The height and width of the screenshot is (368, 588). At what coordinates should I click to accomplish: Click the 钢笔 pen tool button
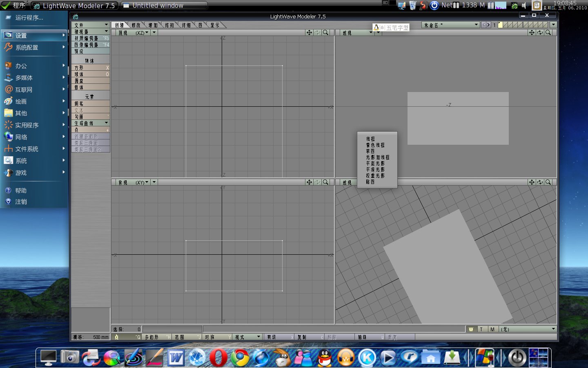(x=91, y=103)
